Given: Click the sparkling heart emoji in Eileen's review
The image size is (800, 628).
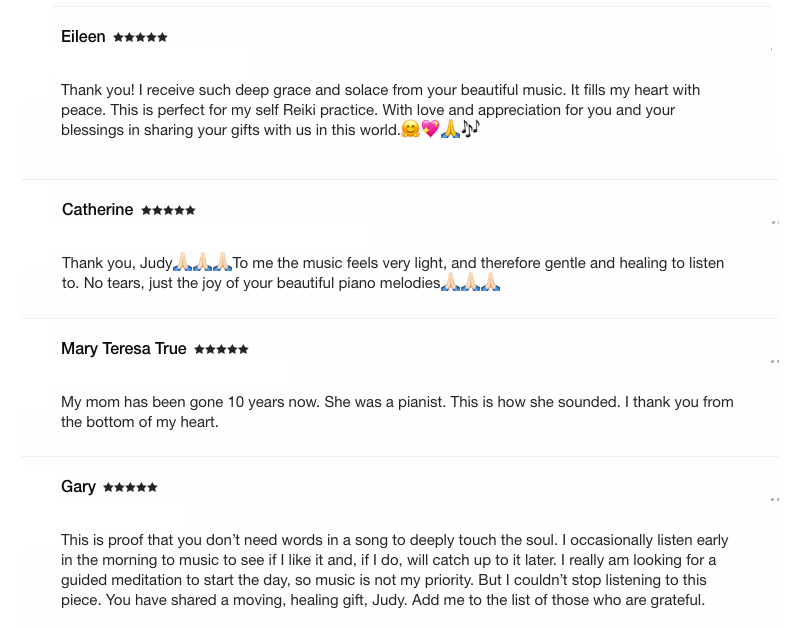Looking at the screenshot, I should pyautogui.click(x=430, y=129).
